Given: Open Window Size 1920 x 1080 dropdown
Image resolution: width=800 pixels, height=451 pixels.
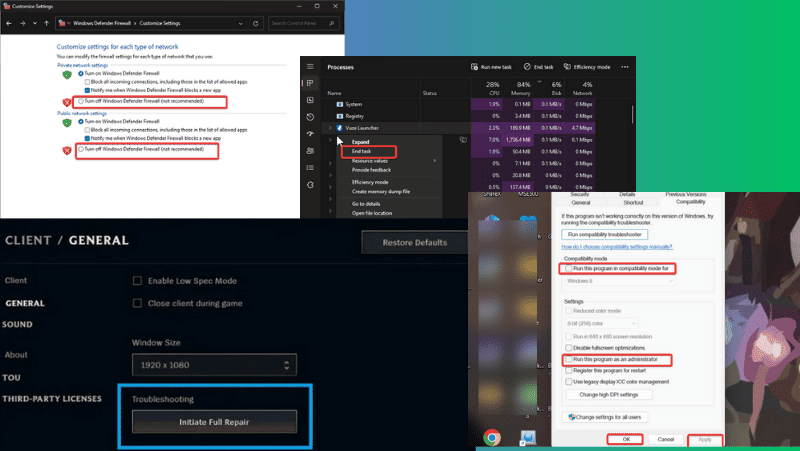Looking at the screenshot, I should pyautogui.click(x=214, y=365).
